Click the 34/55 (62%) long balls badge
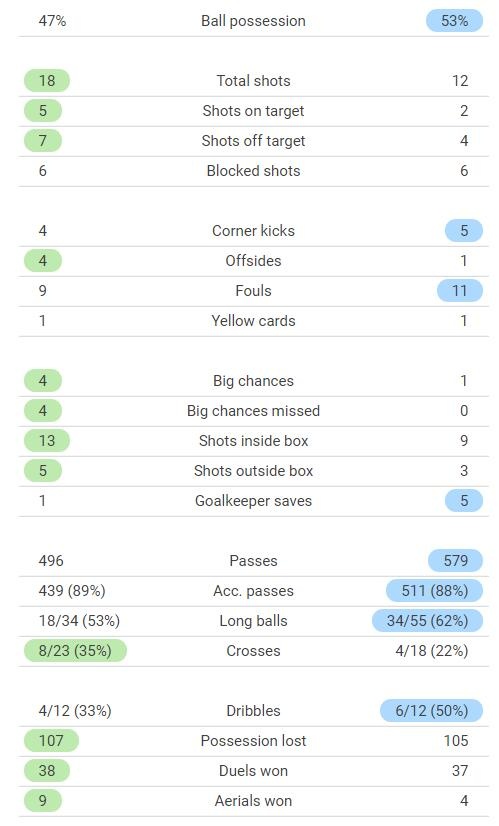Screen dimensions: 499x826 tap(427, 621)
